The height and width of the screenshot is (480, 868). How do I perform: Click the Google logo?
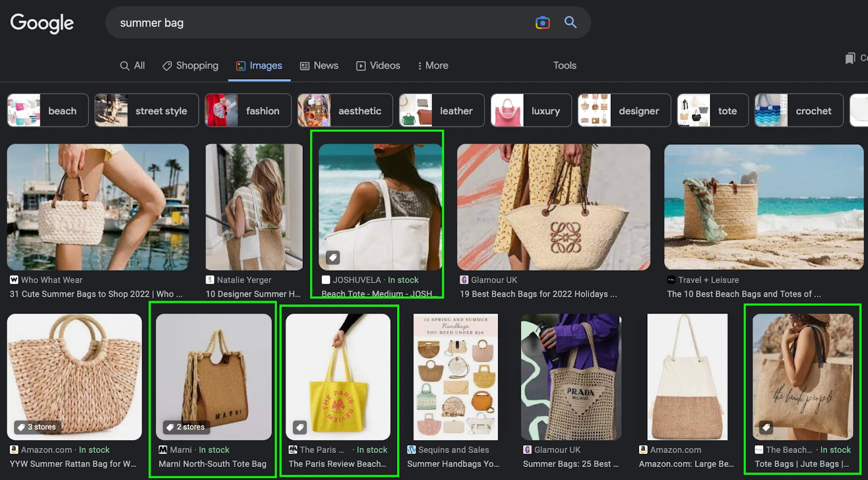pos(42,23)
